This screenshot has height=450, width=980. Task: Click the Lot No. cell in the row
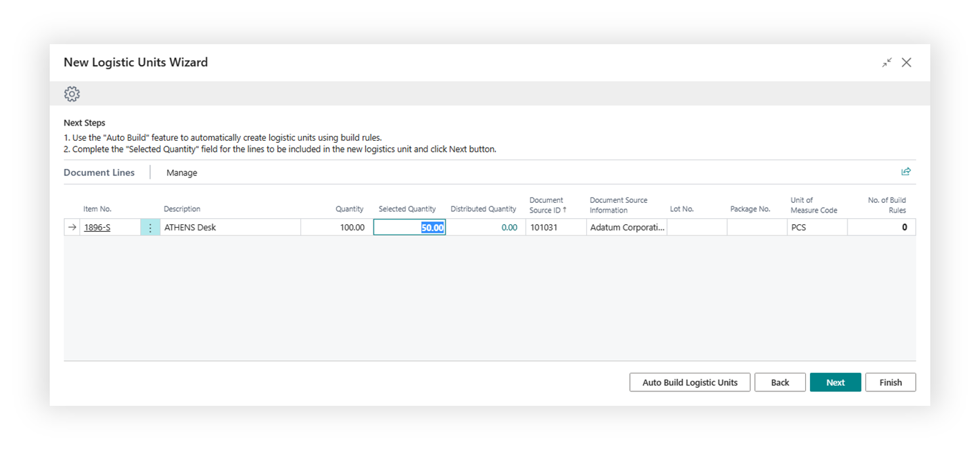(x=696, y=228)
